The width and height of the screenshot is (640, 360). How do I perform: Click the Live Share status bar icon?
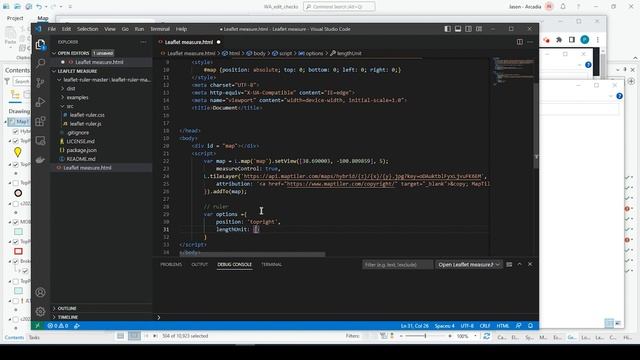point(77,326)
